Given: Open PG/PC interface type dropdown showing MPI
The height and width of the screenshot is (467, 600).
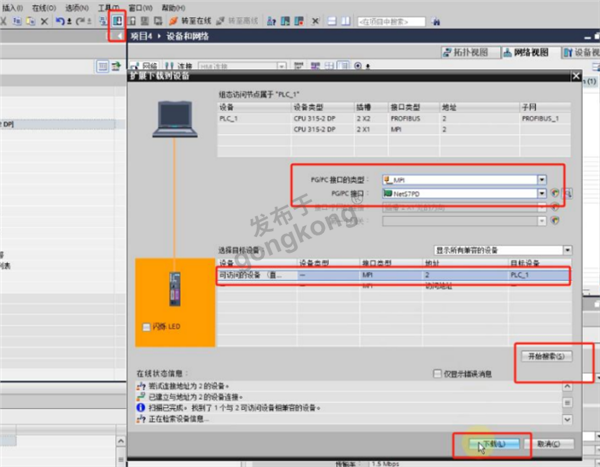Looking at the screenshot, I should click(542, 180).
